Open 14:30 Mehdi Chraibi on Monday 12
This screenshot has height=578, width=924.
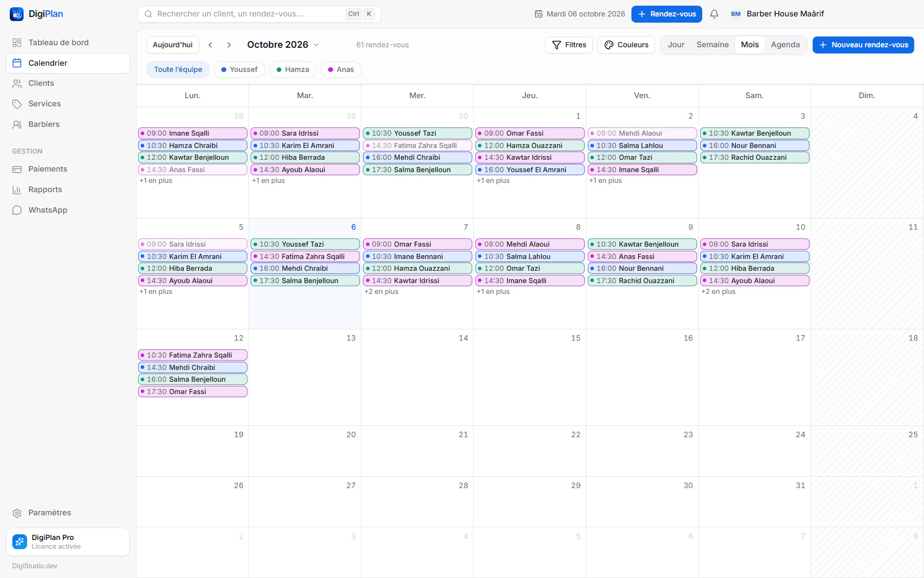coord(192,367)
